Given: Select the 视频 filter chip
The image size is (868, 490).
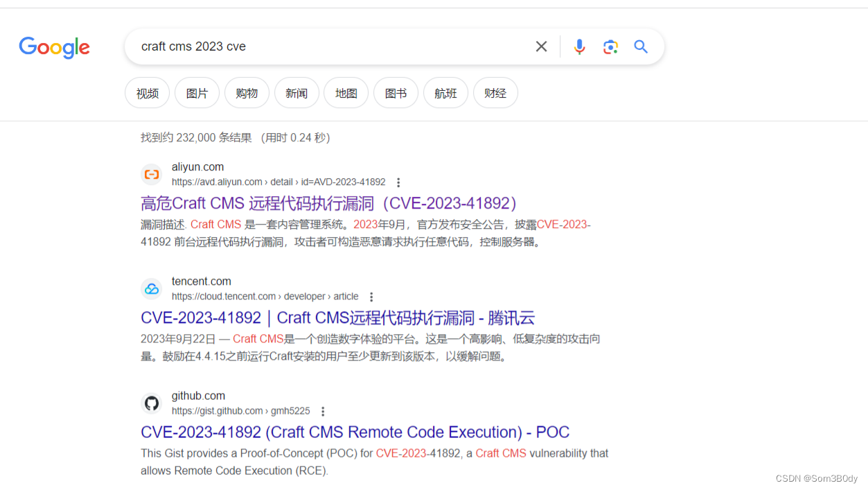Looking at the screenshot, I should [x=148, y=93].
